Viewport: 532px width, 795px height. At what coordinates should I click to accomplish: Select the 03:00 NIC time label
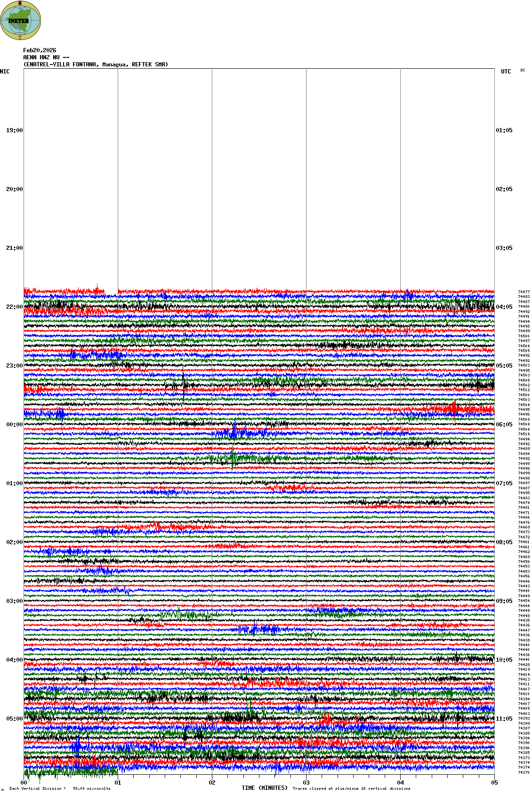[14, 601]
